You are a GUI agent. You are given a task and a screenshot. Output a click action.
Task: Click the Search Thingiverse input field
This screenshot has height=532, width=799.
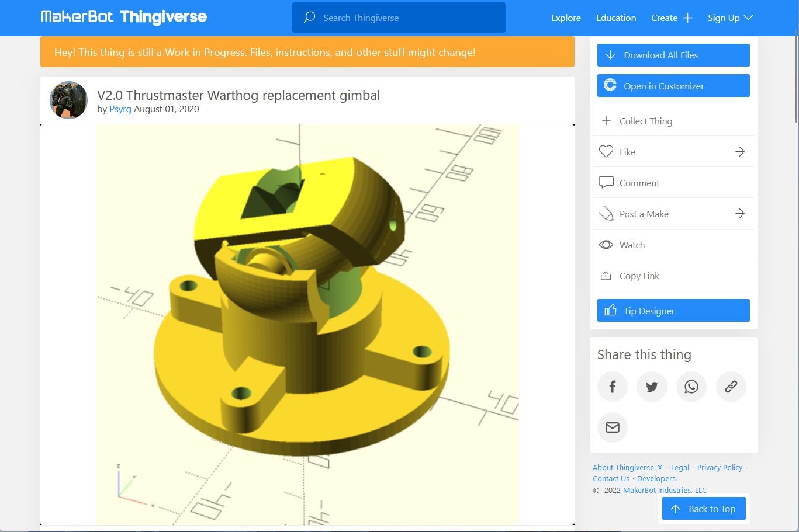[x=399, y=18]
